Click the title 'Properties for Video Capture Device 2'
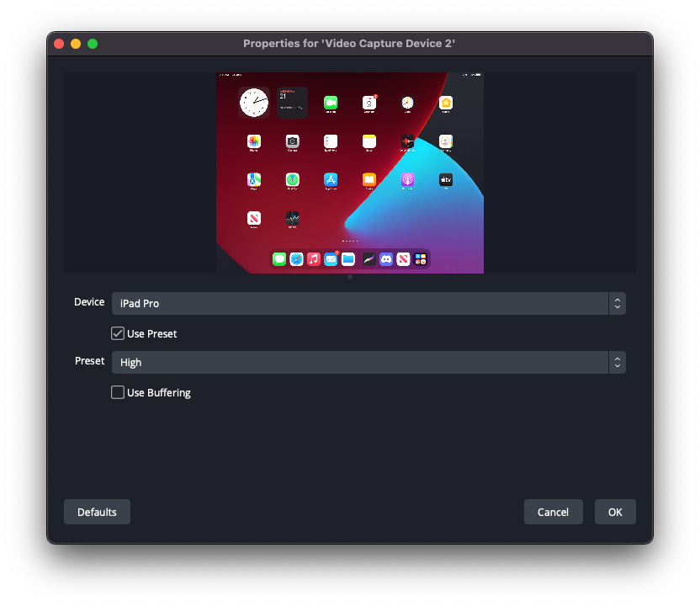 pyautogui.click(x=349, y=43)
